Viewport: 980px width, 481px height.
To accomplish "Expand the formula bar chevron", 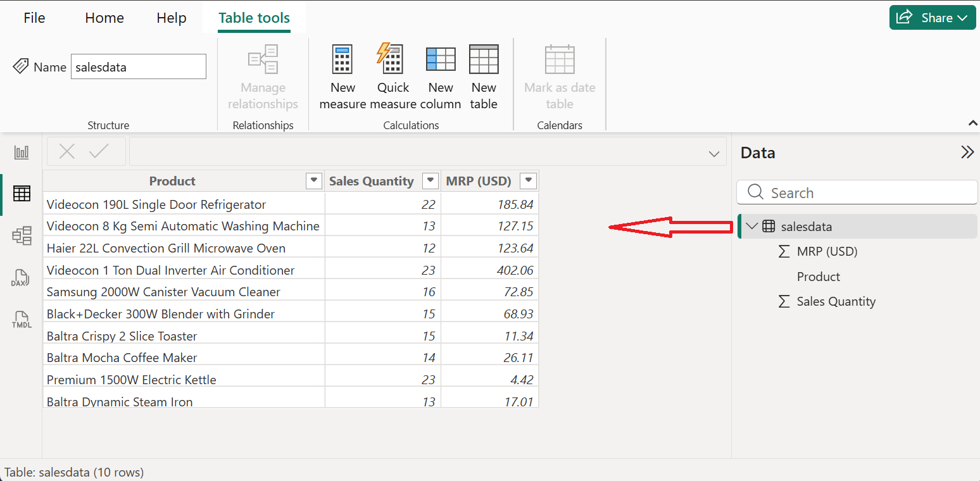I will click(x=714, y=154).
